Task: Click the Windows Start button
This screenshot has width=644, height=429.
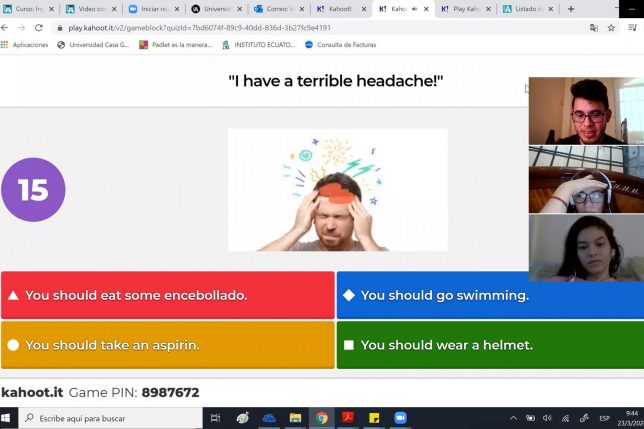Action: click(9, 418)
